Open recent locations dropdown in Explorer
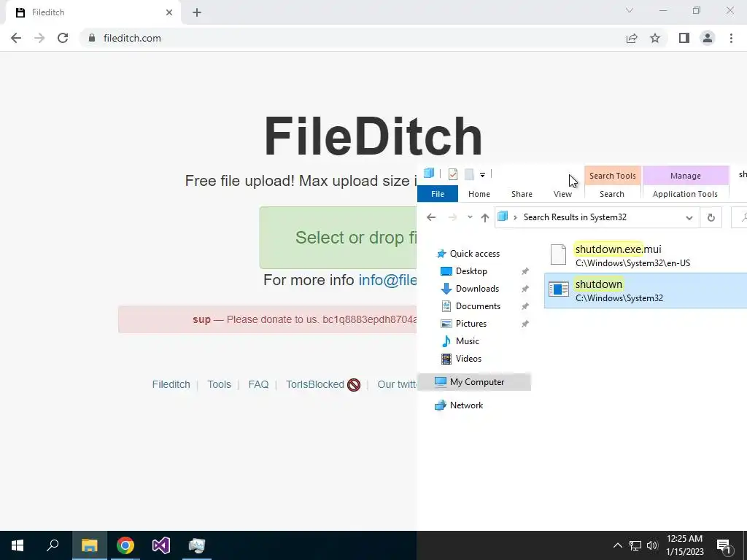The height and width of the screenshot is (560, 747). 470,217
